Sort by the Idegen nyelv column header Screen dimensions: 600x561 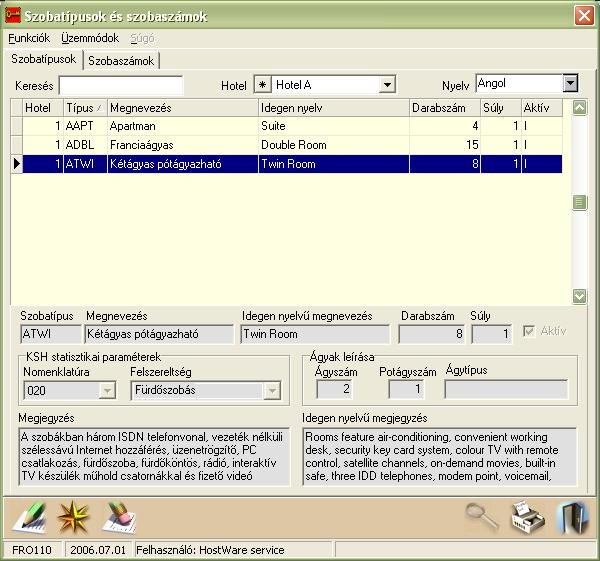point(334,108)
